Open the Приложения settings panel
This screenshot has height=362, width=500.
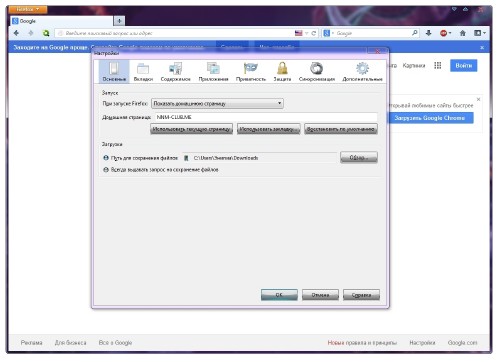click(x=213, y=71)
